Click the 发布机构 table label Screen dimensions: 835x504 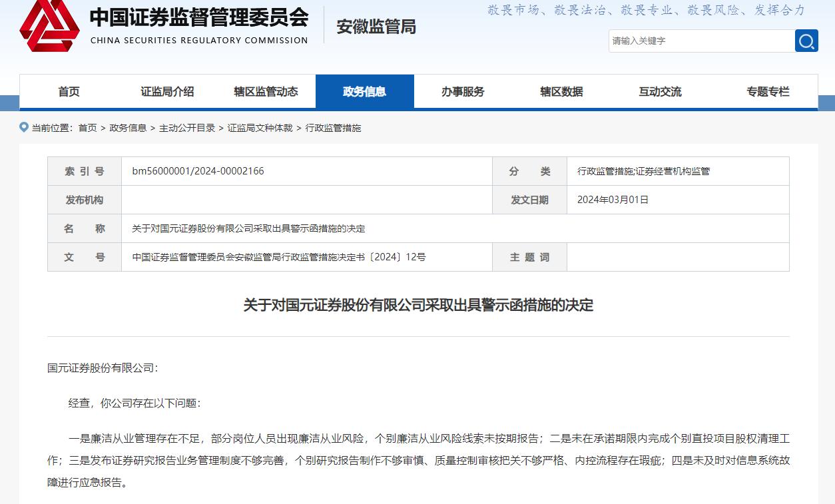[85, 200]
